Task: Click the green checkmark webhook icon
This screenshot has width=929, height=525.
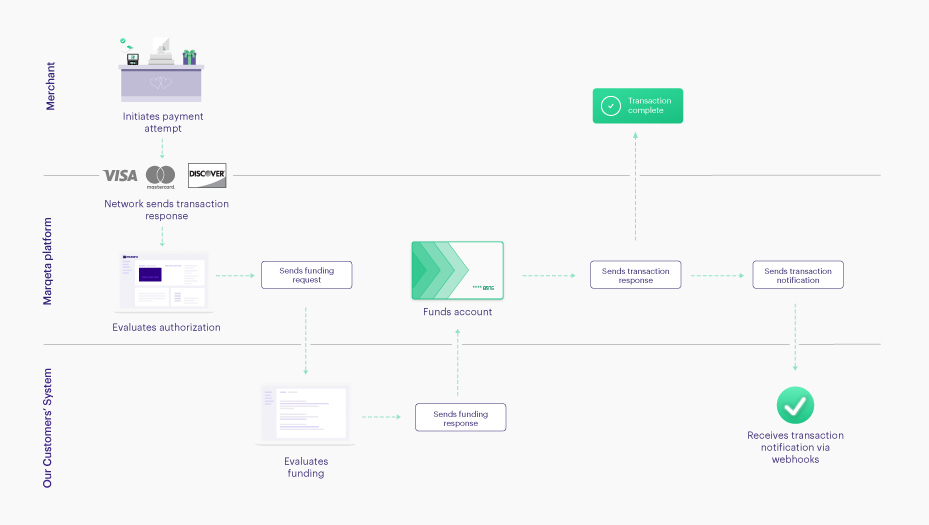Action: pos(795,406)
